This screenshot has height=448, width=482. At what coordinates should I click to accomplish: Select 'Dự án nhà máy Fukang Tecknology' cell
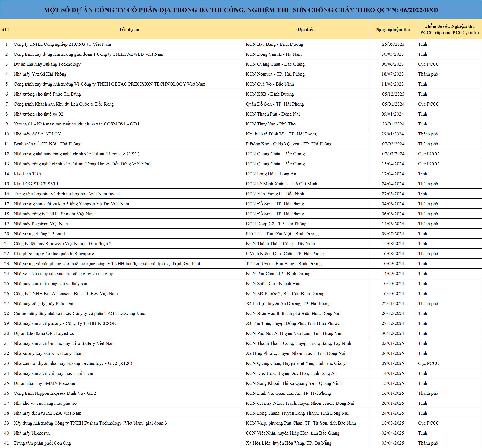(x=129, y=64)
